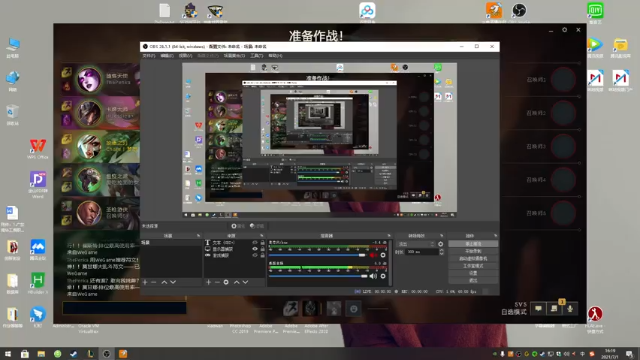Image resolution: width=640 pixels, height=360 pixels.
Task: Toggle visibility eye of Game Capture source
Action: 255,255
